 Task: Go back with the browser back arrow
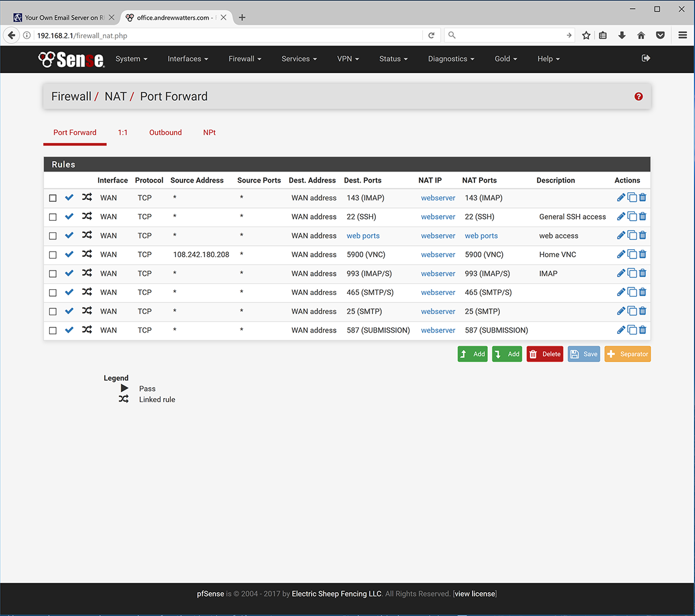coord(12,35)
